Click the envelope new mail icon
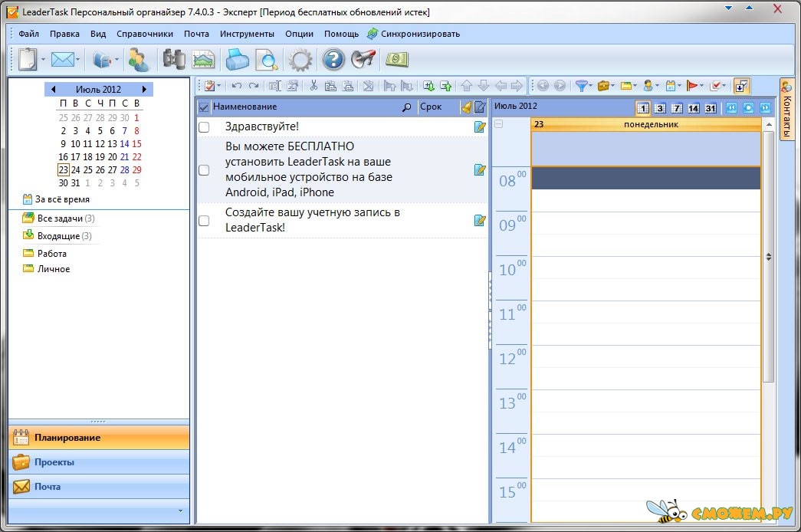Screen dimensions: 801x532 [62, 59]
